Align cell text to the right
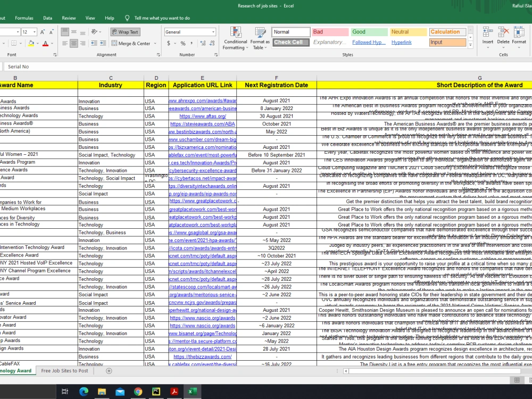This screenshot has height=399, width=532. [x=82, y=43]
